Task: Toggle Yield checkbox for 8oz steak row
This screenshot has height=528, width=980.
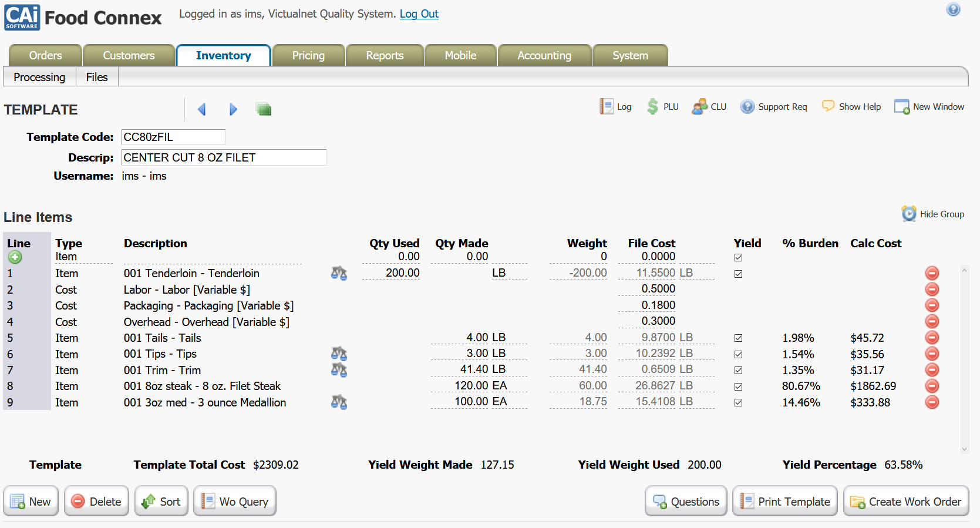Action: (x=738, y=386)
